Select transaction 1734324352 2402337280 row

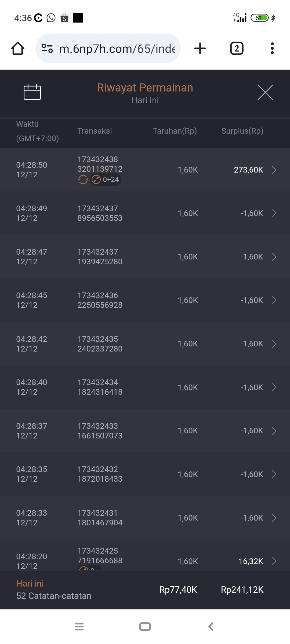point(100,344)
